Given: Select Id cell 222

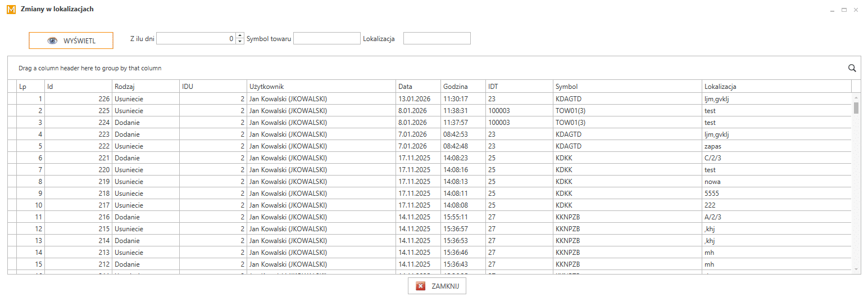Looking at the screenshot, I should 78,146.
